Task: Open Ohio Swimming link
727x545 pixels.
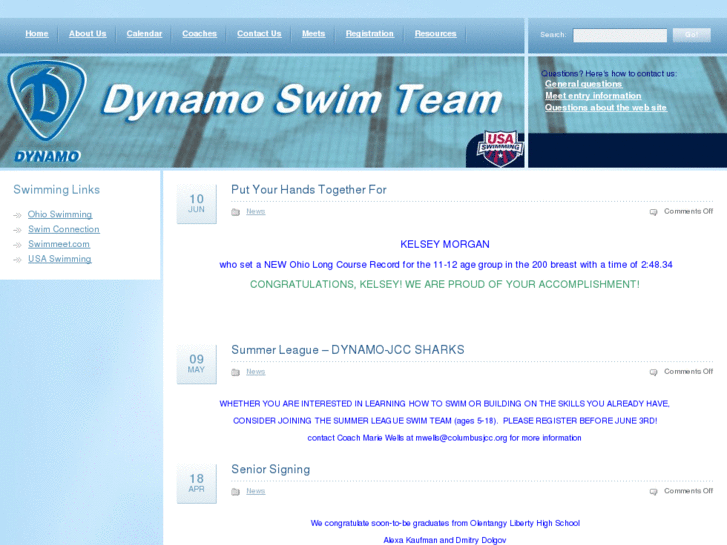Action: tap(60, 214)
